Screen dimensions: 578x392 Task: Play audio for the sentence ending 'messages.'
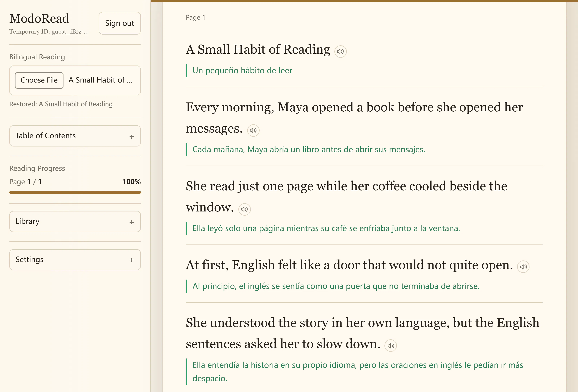pyautogui.click(x=253, y=130)
